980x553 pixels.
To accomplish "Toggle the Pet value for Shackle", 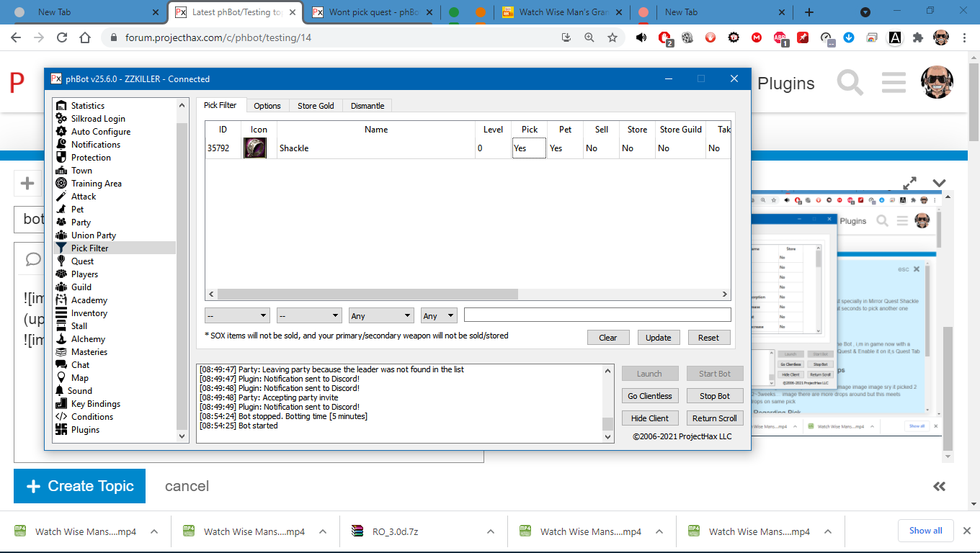I will (565, 148).
